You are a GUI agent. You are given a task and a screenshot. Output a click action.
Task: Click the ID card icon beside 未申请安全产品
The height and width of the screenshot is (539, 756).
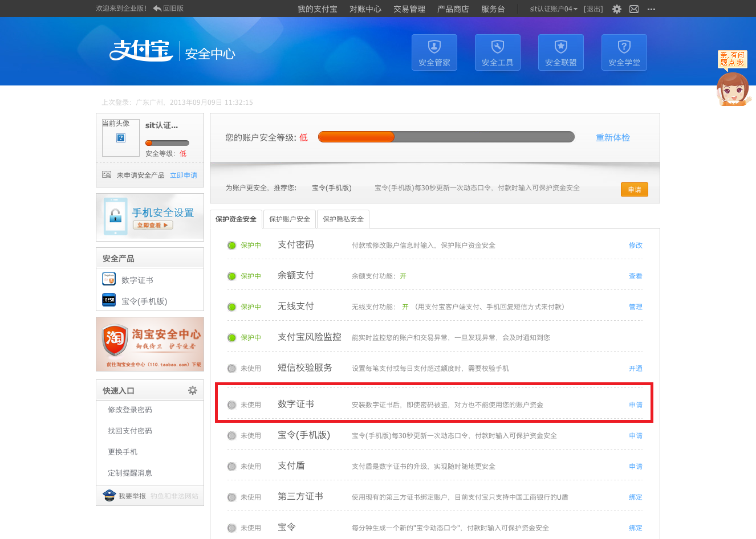click(107, 174)
